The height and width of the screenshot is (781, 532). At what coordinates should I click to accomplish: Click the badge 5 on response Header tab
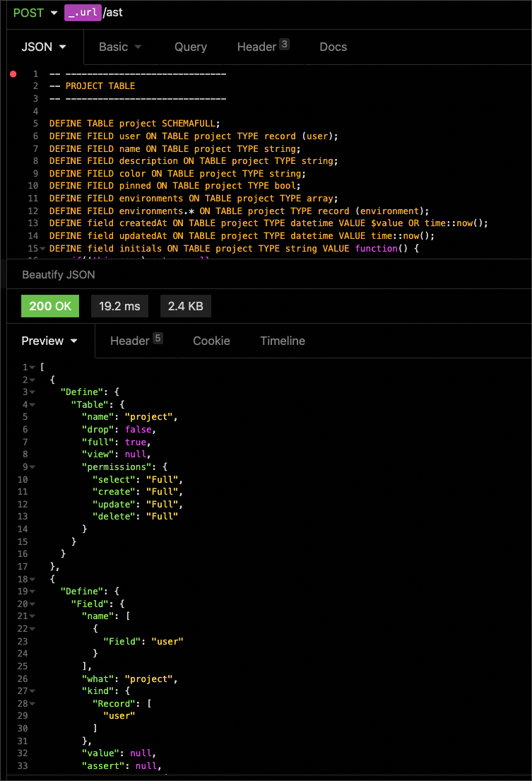(x=158, y=339)
